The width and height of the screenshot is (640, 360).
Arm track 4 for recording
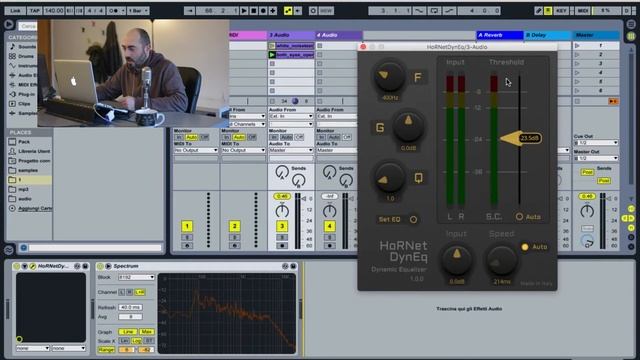coord(329,246)
